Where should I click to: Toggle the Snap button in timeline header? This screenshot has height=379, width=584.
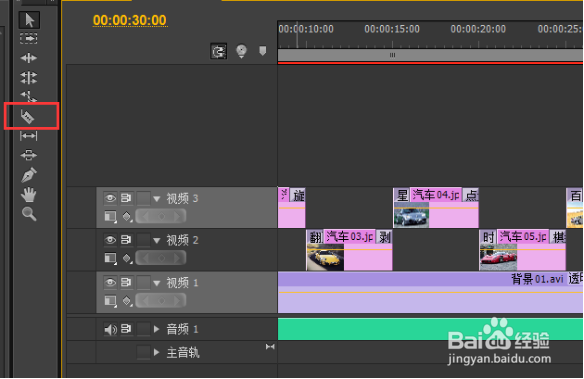pos(219,51)
